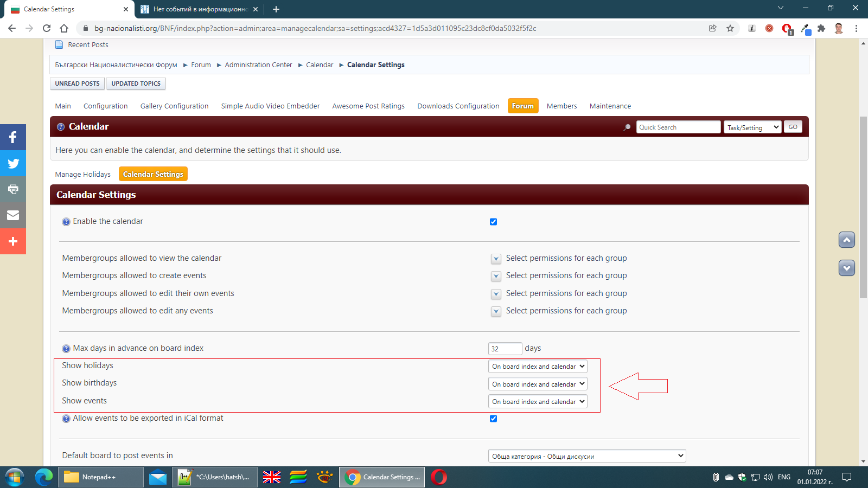Click the scroll-to-bottom arrow button

pyautogui.click(x=846, y=268)
